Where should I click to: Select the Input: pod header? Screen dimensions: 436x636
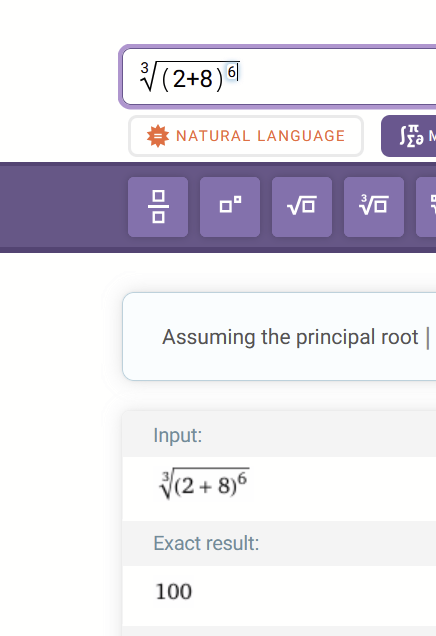(178, 435)
